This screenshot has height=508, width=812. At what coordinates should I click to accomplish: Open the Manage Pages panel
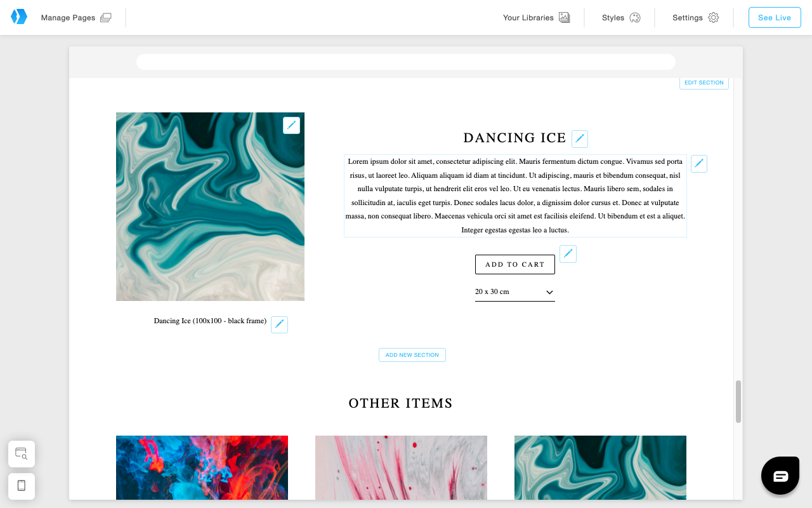pos(76,18)
